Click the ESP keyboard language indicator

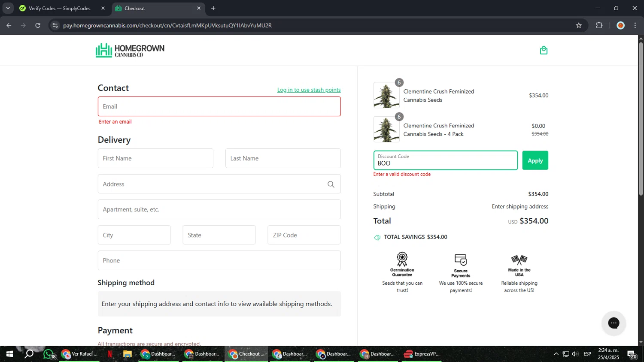click(x=587, y=354)
